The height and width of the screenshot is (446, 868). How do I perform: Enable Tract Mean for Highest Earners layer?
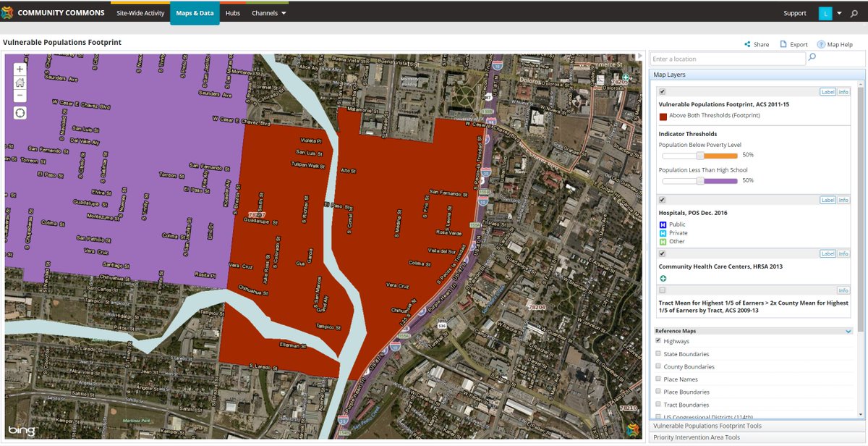pyautogui.click(x=663, y=290)
